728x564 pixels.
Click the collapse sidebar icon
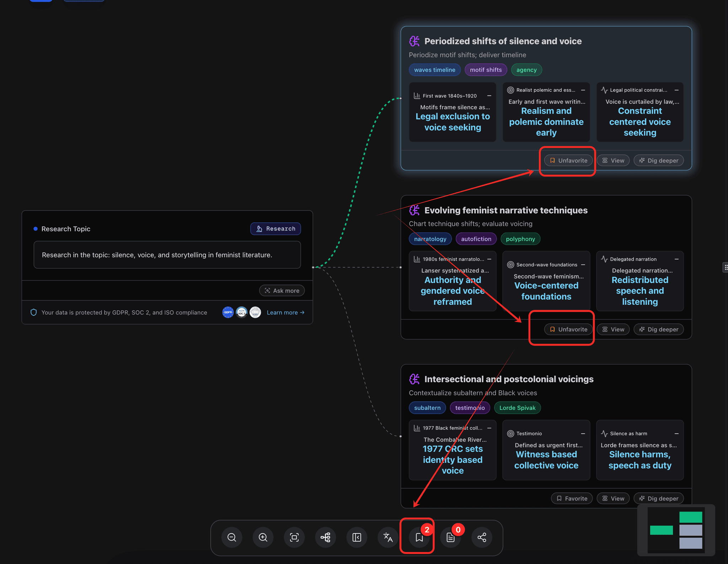(357, 537)
